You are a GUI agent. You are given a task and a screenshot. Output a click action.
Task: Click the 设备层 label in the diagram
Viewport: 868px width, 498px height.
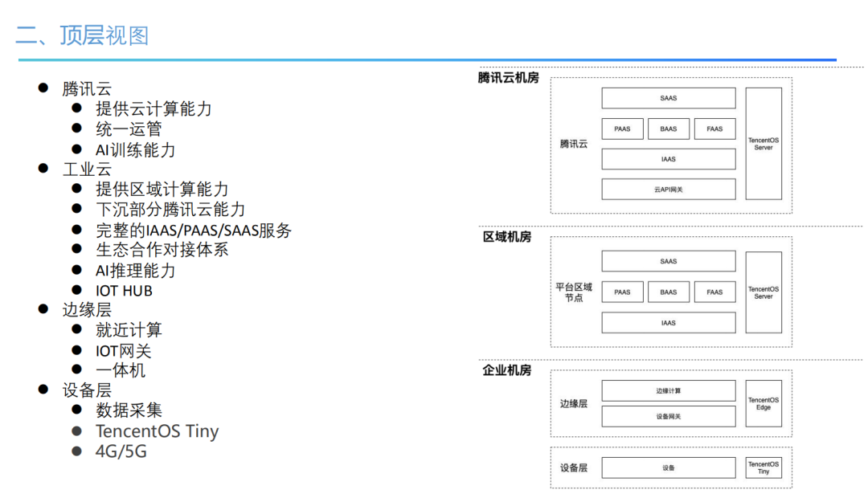(574, 467)
